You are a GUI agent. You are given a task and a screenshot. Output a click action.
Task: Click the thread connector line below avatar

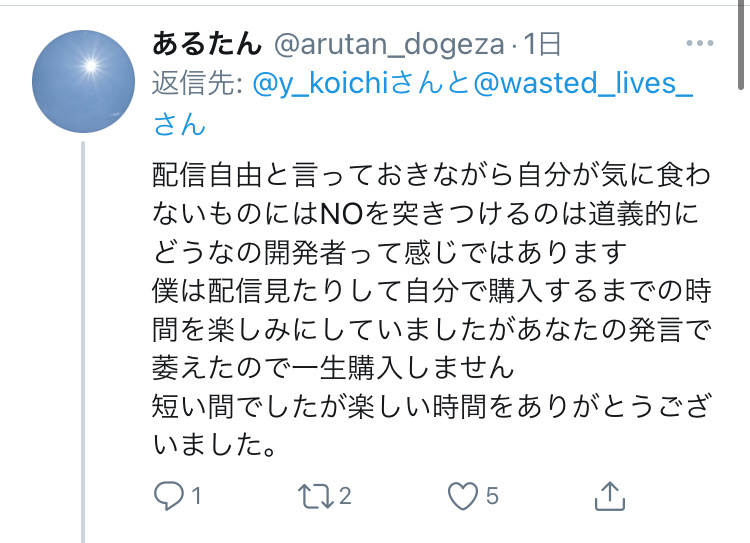tap(83, 342)
